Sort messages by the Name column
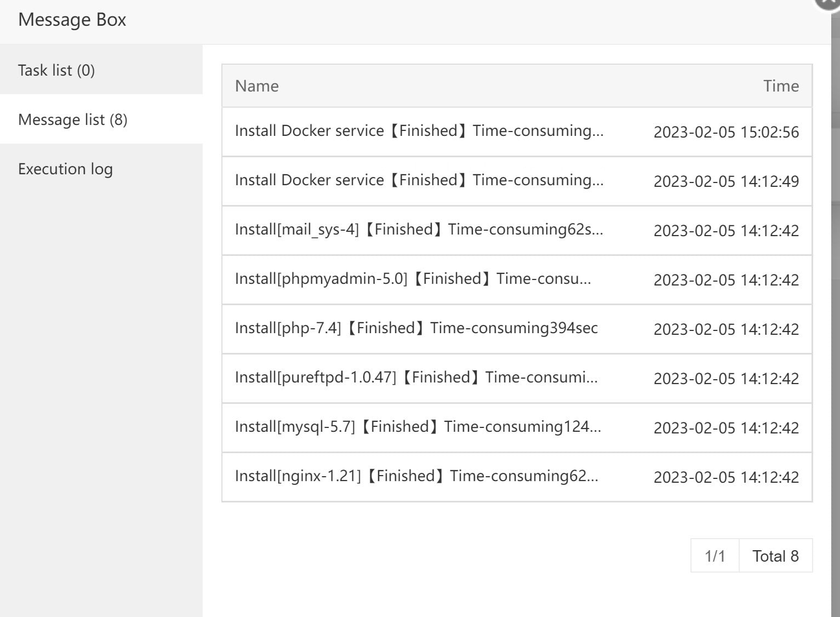 (256, 86)
